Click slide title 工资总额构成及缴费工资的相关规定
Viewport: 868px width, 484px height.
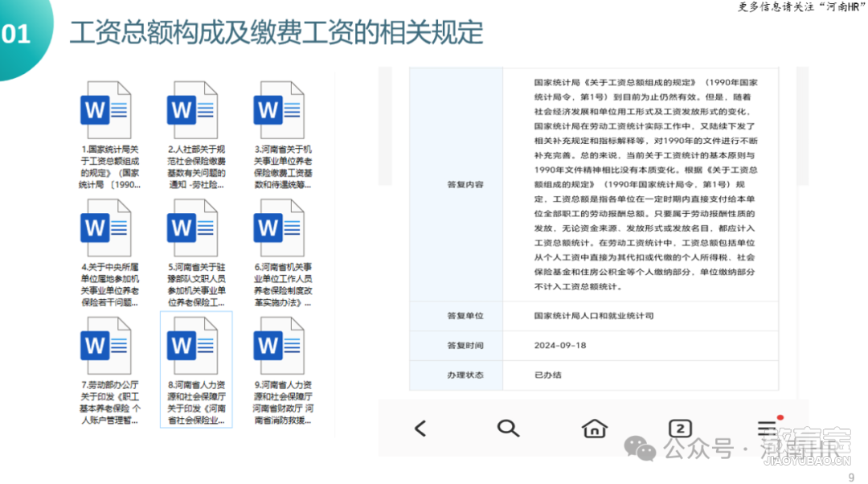(276, 32)
